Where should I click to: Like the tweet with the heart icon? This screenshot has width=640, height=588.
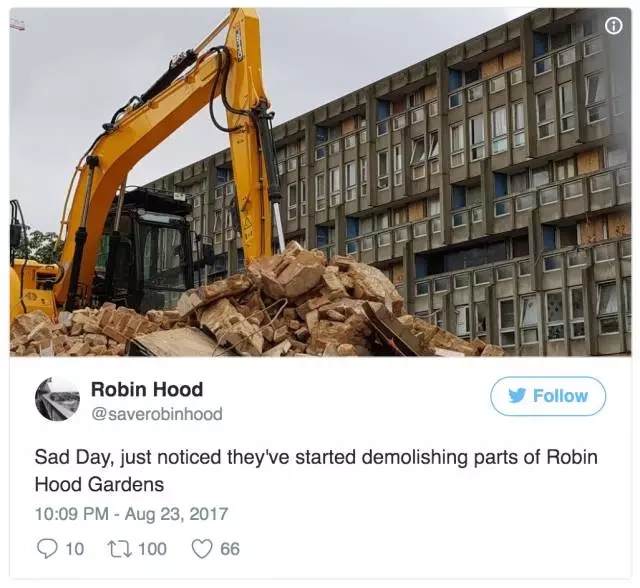(x=202, y=548)
